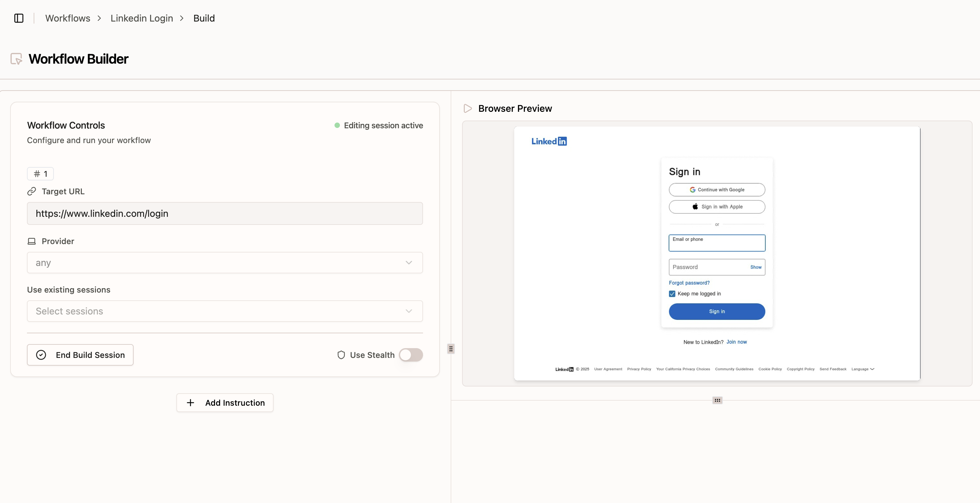
Task: Click the horizontal preview resize handle
Action: click(x=717, y=400)
